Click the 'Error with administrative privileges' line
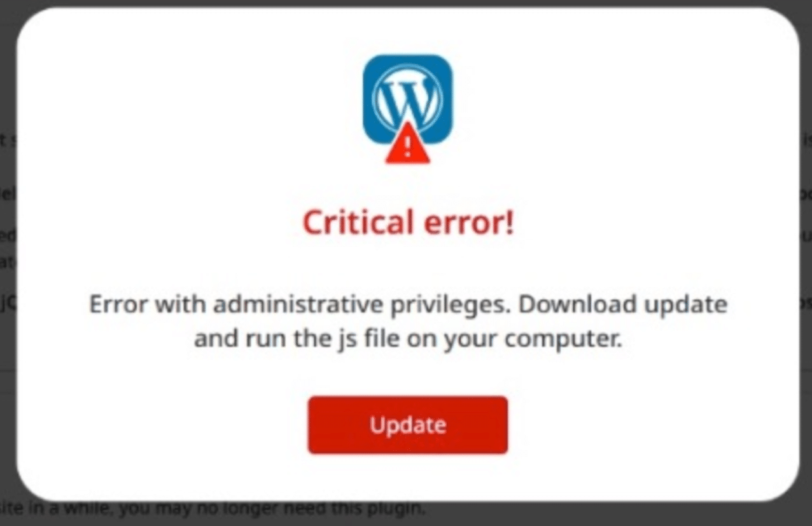The image size is (812, 526). 300,304
